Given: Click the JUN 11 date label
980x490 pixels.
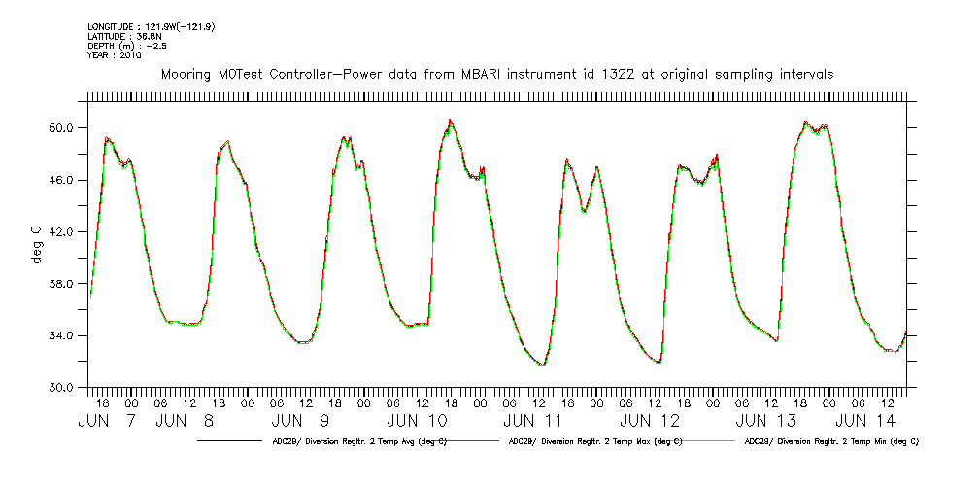Looking at the screenshot, I should [533, 421].
